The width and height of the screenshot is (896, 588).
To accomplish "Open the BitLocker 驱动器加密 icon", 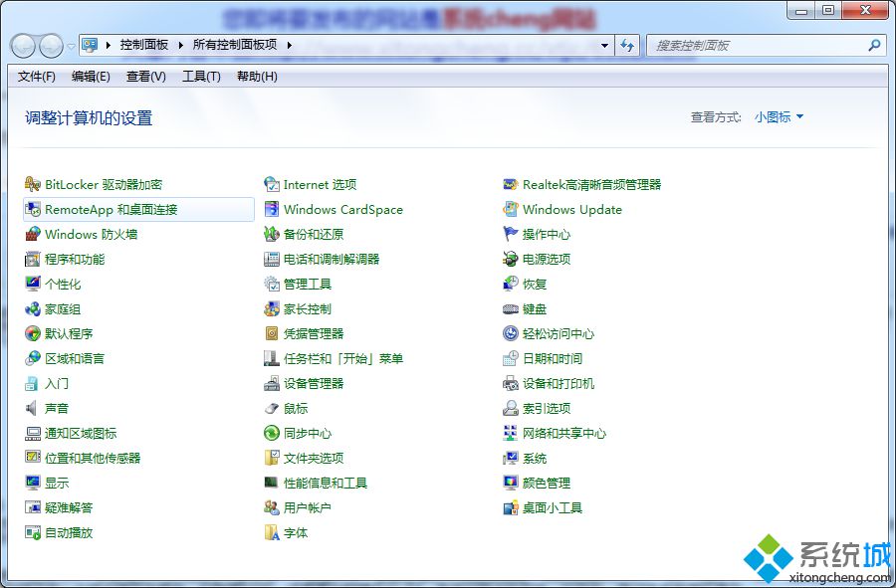I will [33, 184].
